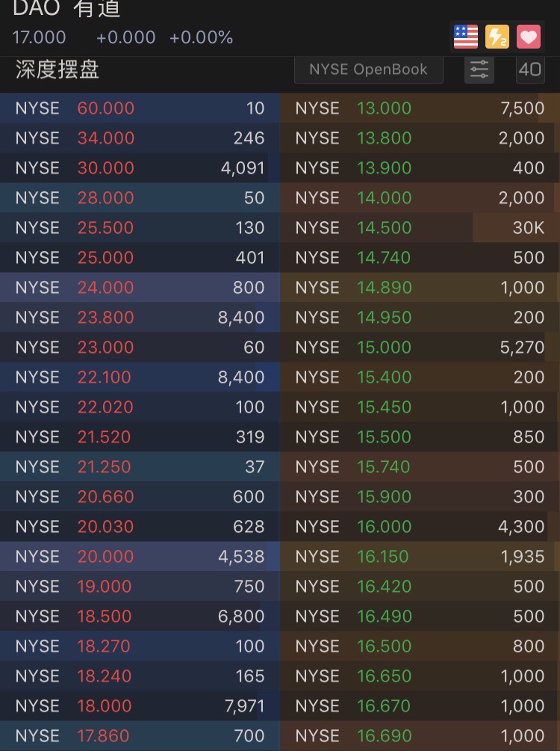This screenshot has height=751, width=560.
Task: Change the 40 depth levels selector
Action: point(530,69)
